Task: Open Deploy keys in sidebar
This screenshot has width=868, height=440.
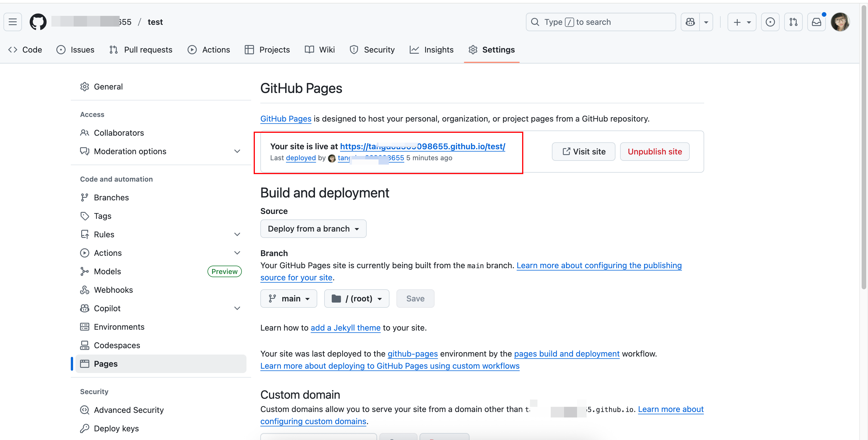Action: click(116, 428)
